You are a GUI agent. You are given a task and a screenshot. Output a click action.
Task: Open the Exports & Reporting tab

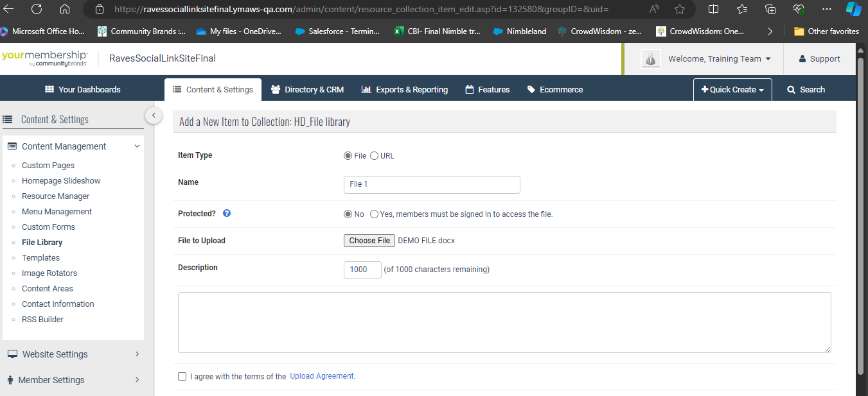[x=404, y=90]
